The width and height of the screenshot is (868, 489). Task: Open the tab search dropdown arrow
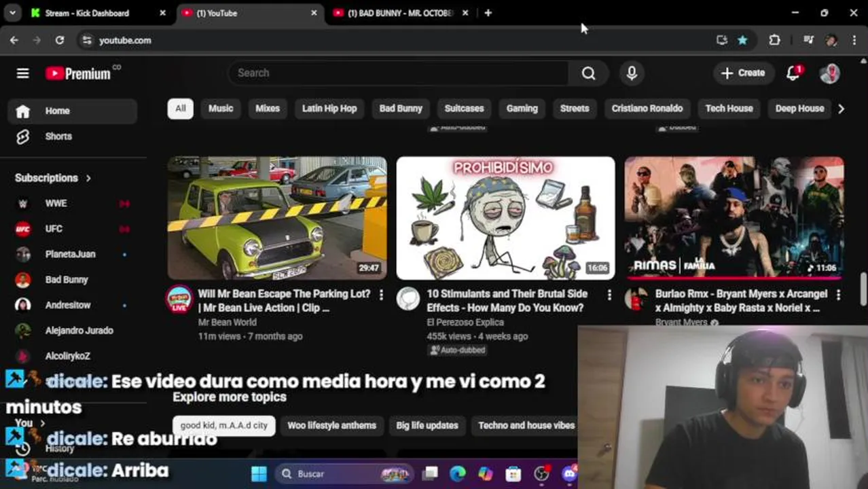[13, 13]
